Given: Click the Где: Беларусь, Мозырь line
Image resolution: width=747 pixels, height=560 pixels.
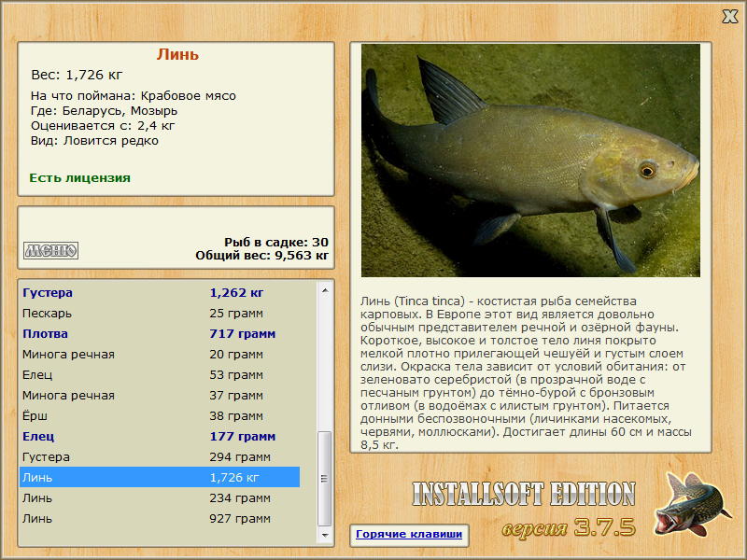Looking at the screenshot, I should [x=104, y=110].
